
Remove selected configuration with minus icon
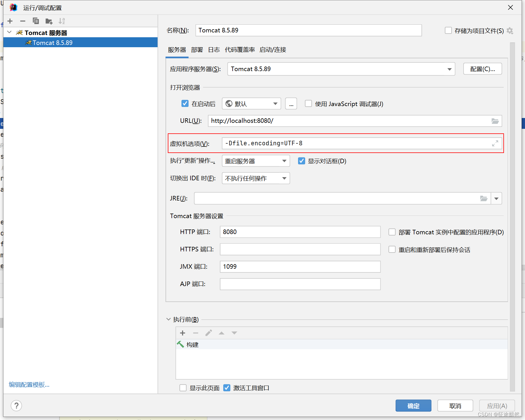click(x=23, y=21)
